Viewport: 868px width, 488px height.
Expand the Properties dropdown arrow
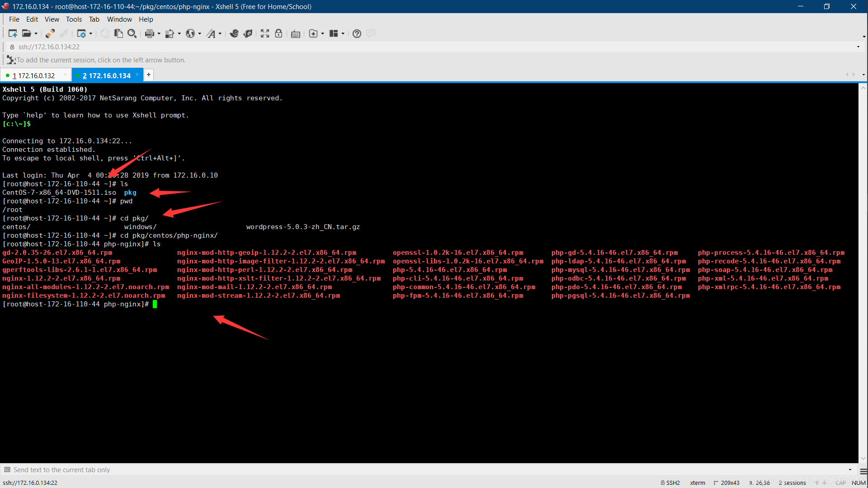pos(90,34)
